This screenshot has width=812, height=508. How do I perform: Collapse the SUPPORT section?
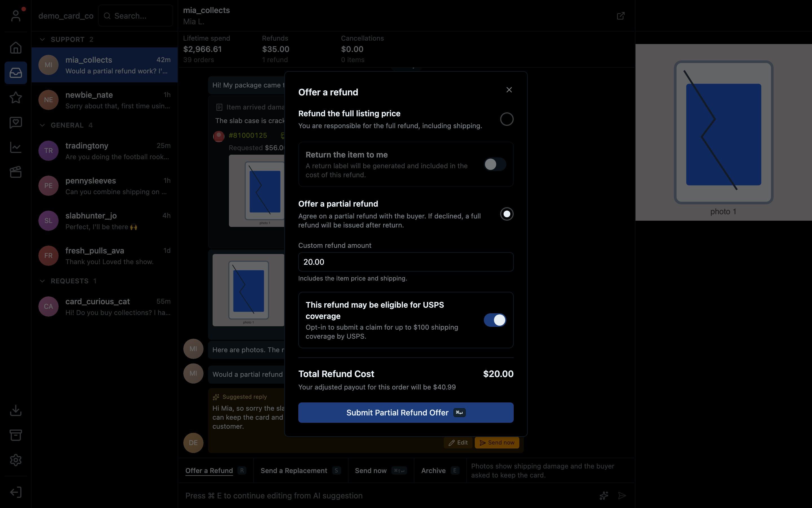click(42, 39)
